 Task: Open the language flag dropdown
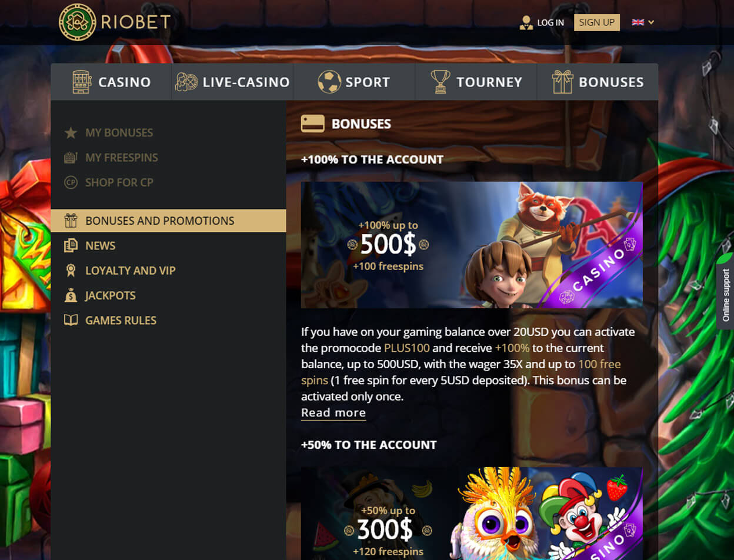click(643, 22)
